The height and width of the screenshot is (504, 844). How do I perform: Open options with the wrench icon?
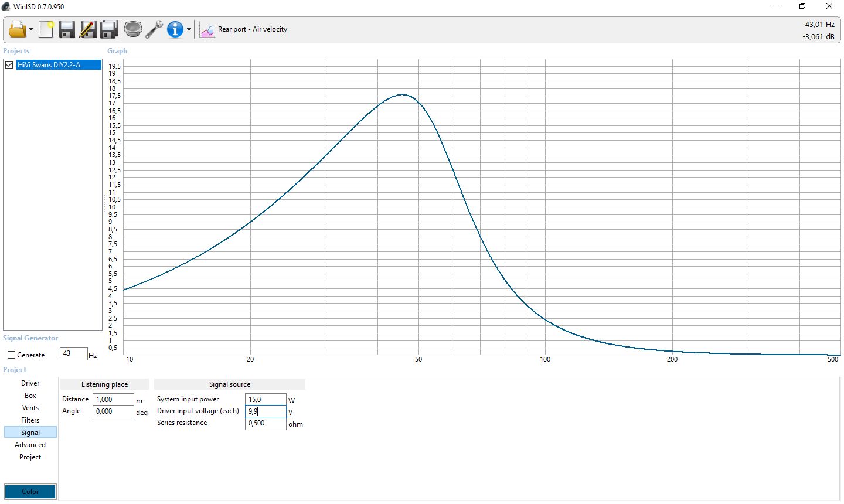(154, 29)
